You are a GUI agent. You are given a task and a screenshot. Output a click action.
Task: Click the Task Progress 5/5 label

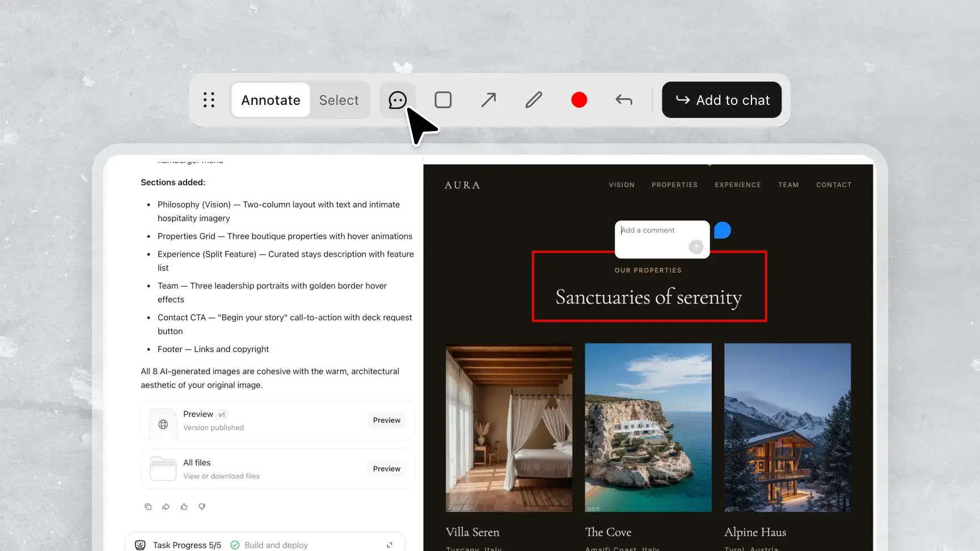pos(187,545)
